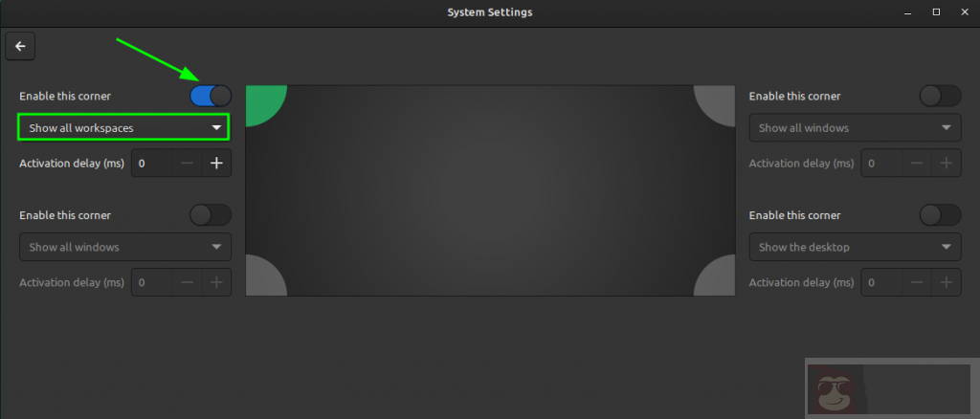Screen dimensions: 980x419
Task: Turn on the bottom-right corner switch
Action: tap(940, 215)
